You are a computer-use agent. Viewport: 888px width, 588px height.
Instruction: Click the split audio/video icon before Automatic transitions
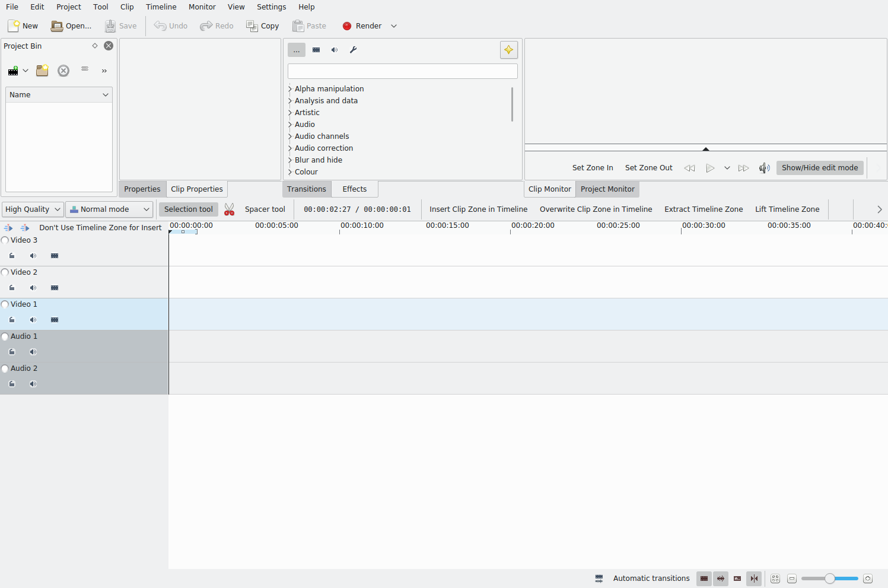tap(599, 579)
